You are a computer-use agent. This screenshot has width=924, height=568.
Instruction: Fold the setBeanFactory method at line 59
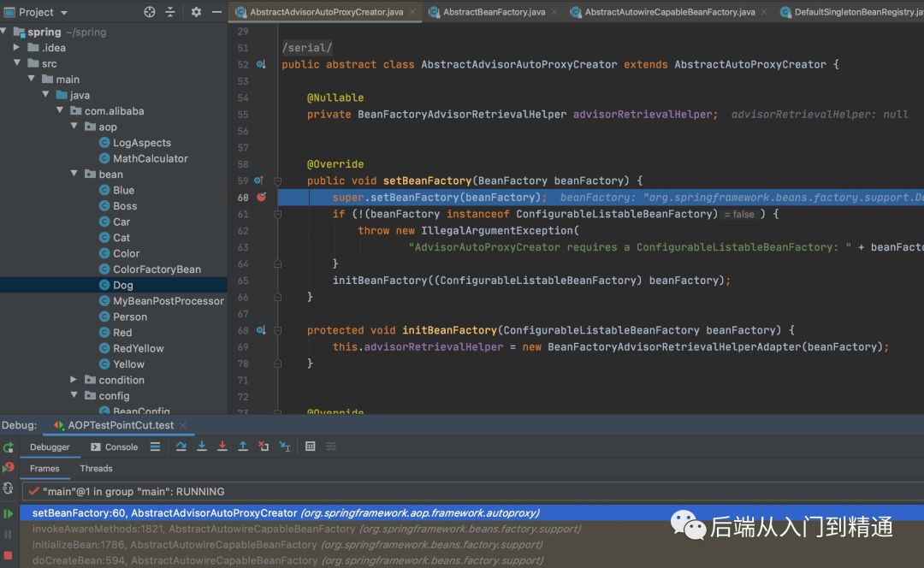[x=277, y=180]
